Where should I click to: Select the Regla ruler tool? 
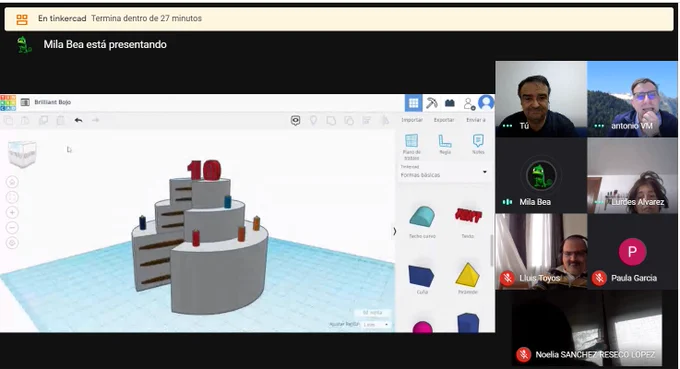445,144
